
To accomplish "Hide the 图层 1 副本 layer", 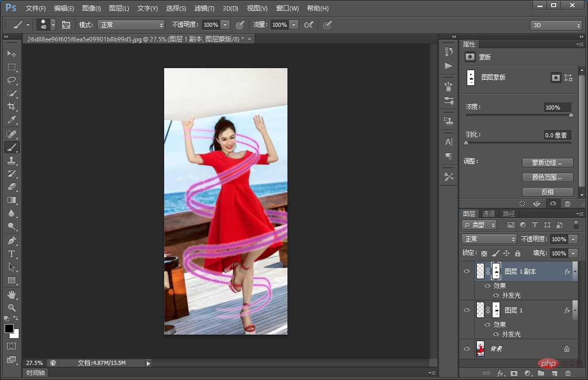I will [467, 271].
